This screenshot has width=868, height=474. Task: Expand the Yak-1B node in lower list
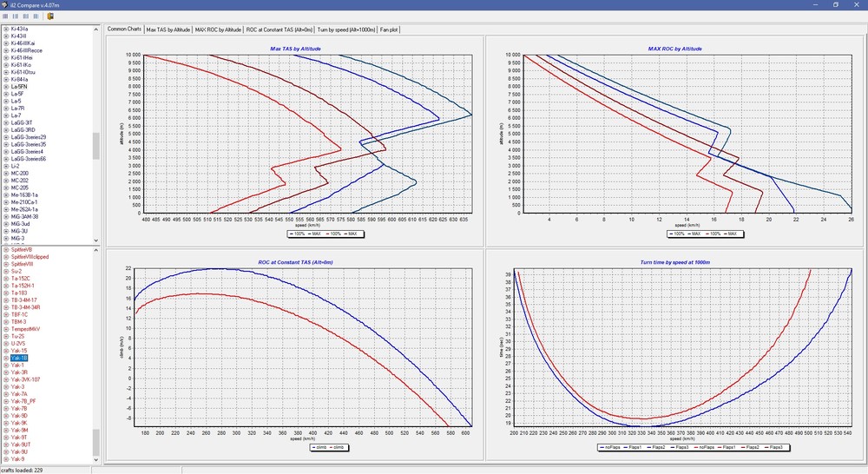(x=6, y=358)
